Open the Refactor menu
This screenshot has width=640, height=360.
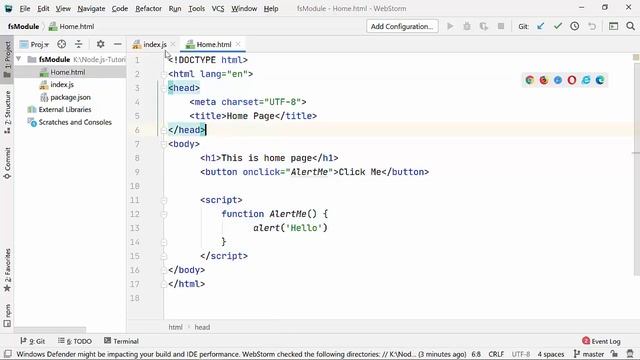tap(148, 8)
